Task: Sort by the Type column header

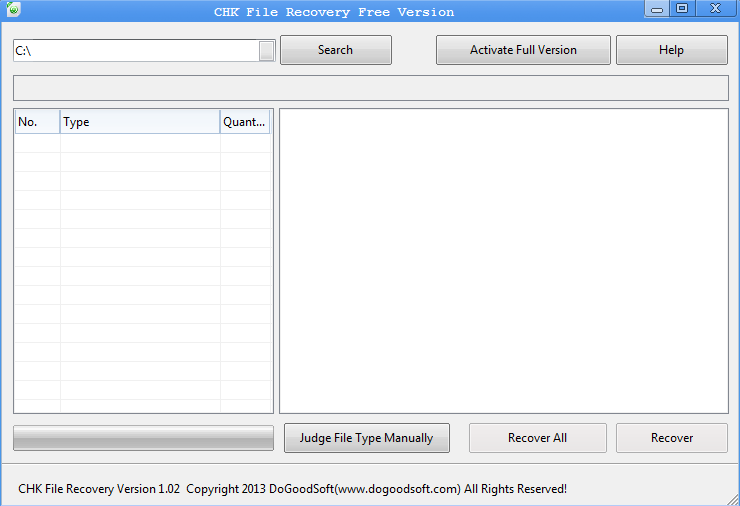Action: pyautogui.click(x=140, y=122)
